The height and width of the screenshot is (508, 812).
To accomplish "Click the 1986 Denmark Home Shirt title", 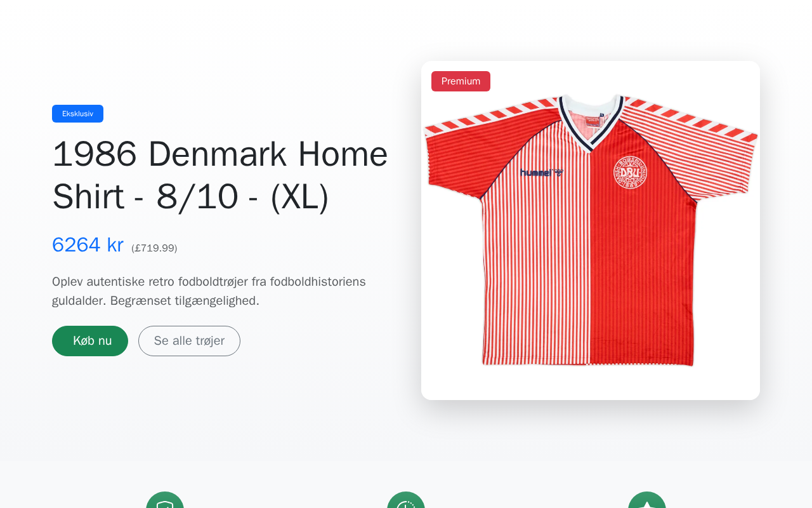I will [x=220, y=175].
